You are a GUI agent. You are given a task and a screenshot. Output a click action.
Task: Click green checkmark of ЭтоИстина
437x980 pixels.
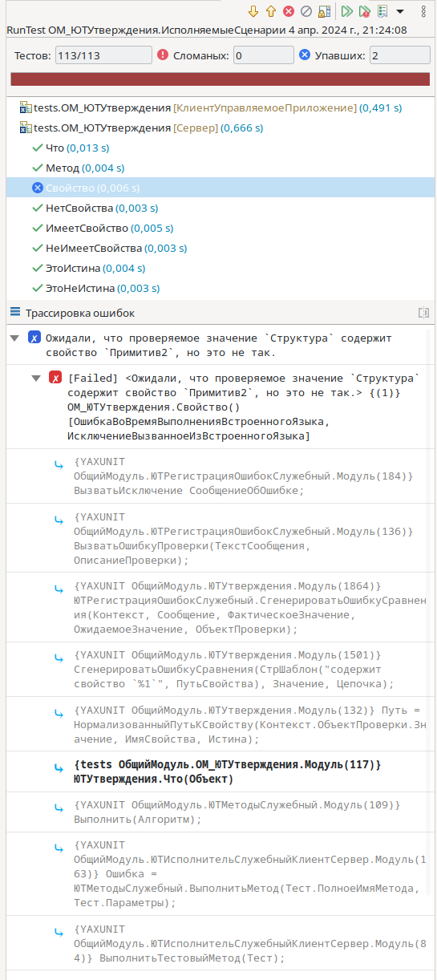tap(38, 268)
